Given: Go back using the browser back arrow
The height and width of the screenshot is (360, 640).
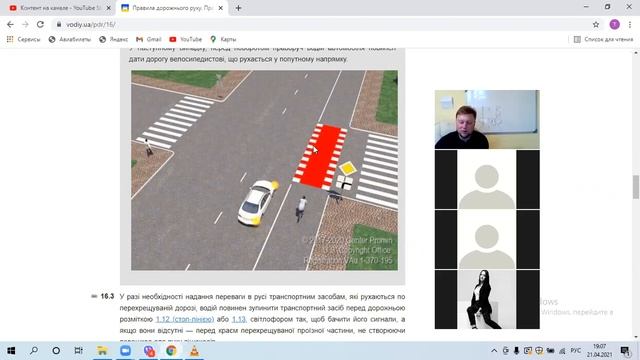Looking at the screenshot, I should tap(10, 24).
